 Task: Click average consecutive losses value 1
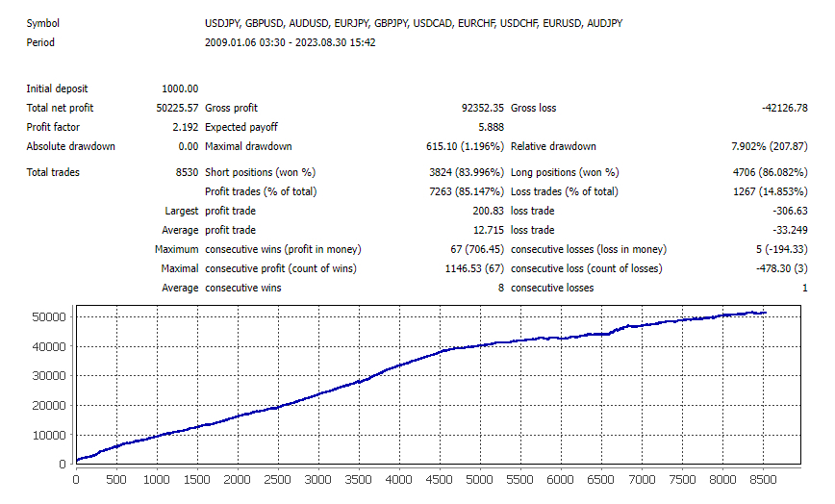coord(804,288)
